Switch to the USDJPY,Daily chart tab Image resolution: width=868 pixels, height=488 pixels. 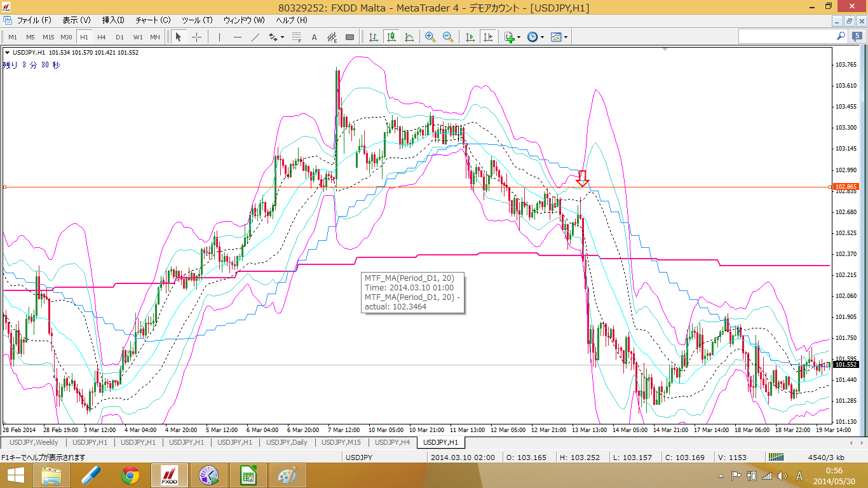[x=287, y=442]
